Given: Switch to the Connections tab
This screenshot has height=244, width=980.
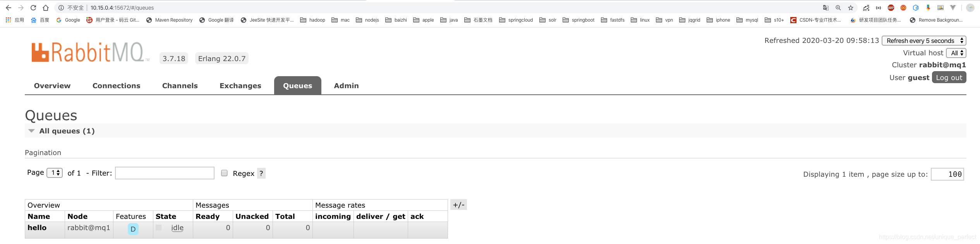Looking at the screenshot, I should tap(116, 85).
